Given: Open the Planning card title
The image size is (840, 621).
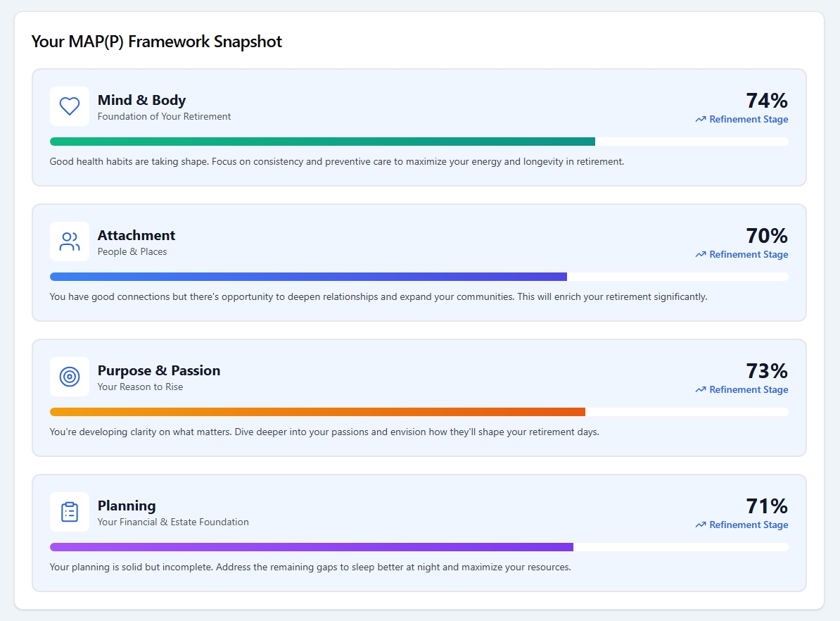Looking at the screenshot, I should tap(127, 506).
